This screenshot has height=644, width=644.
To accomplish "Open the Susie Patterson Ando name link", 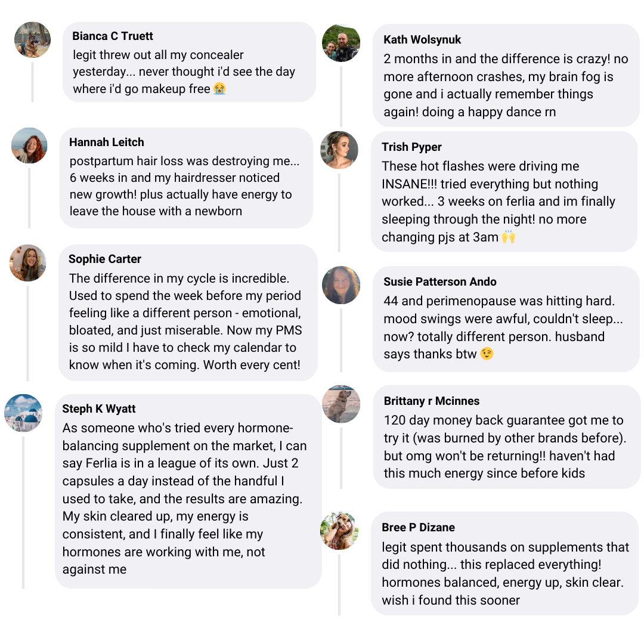I will 440,281.
